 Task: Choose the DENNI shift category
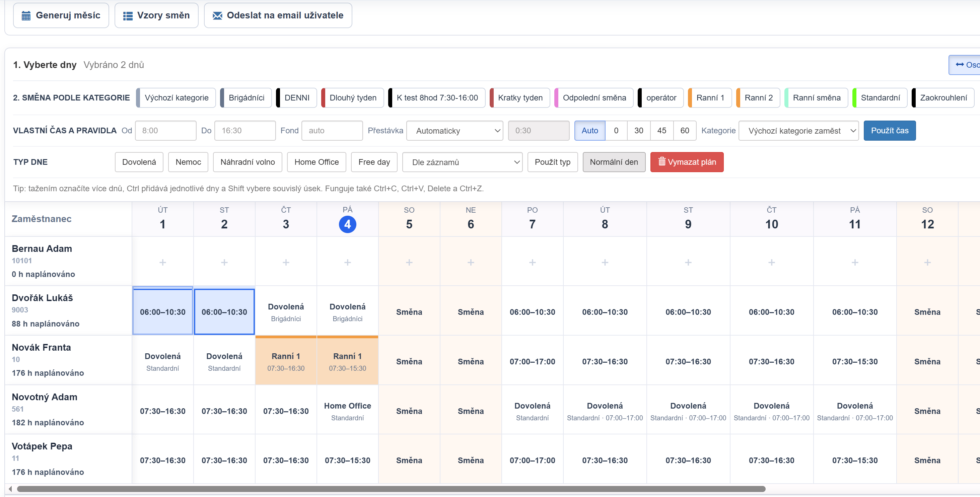click(296, 98)
